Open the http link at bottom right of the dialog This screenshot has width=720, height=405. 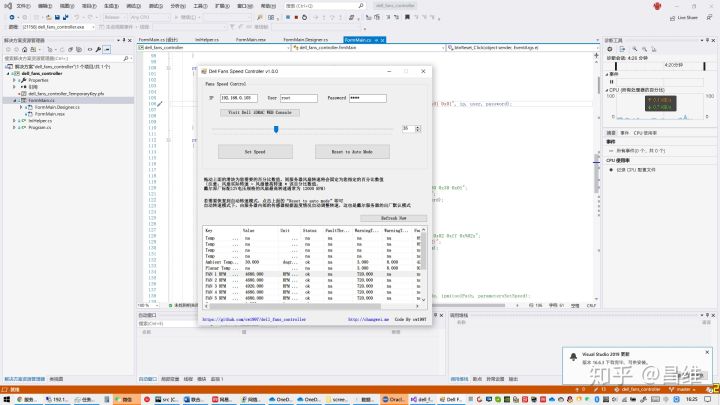(x=368, y=319)
